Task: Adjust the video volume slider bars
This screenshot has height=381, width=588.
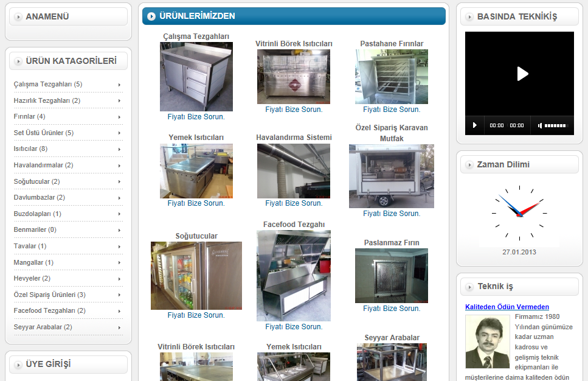Action: pyautogui.click(x=555, y=125)
